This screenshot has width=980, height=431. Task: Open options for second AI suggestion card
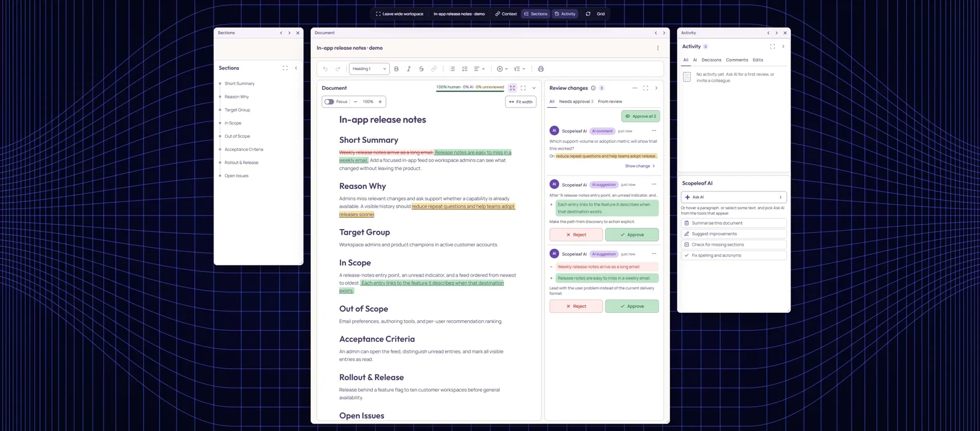click(x=654, y=254)
